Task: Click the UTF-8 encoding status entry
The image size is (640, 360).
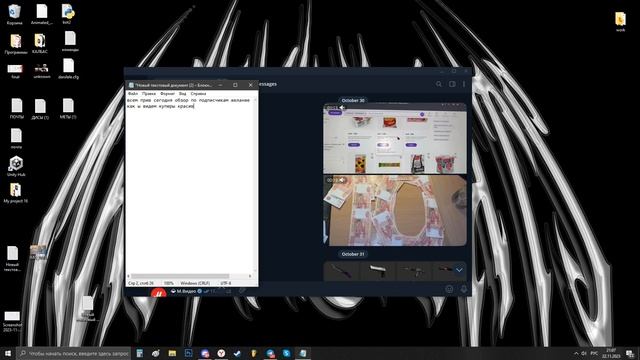Action: (x=226, y=283)
